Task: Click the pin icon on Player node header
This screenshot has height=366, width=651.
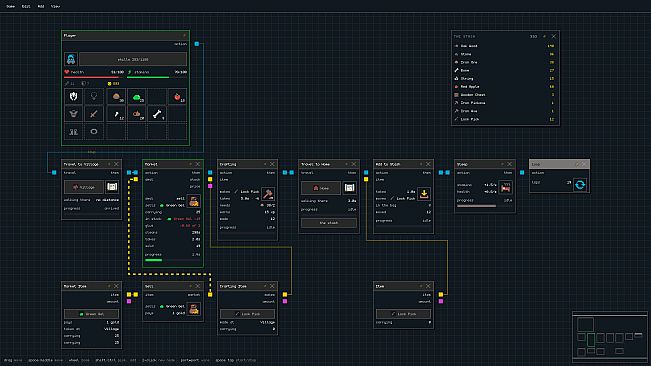Action: pos(184,36)
